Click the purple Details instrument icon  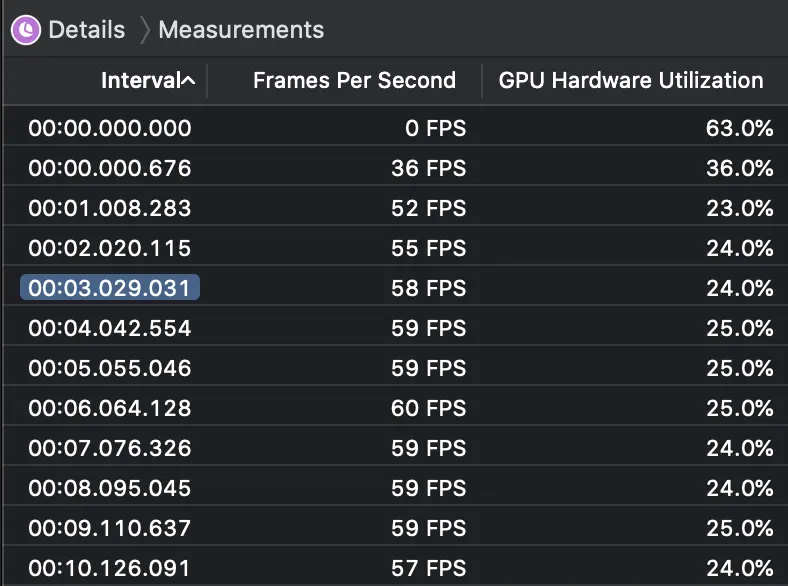click(26, 29)
